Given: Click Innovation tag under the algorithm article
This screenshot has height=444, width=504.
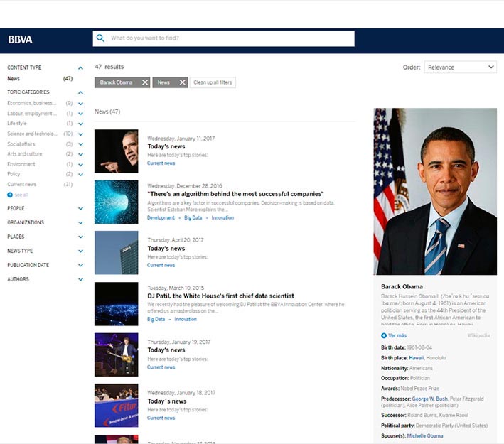Looking at the screenshot, I should point(222,218).
